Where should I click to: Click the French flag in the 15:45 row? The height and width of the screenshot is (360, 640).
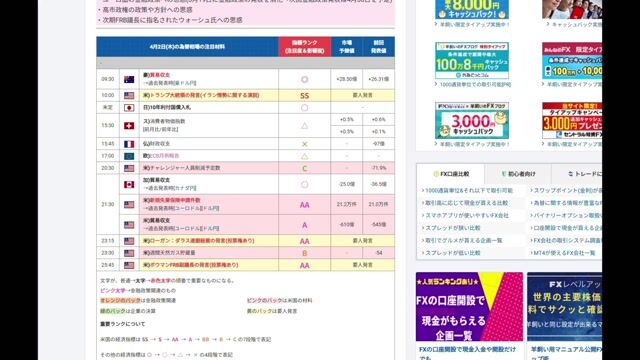pyautogui.click(x=129, y=144)
